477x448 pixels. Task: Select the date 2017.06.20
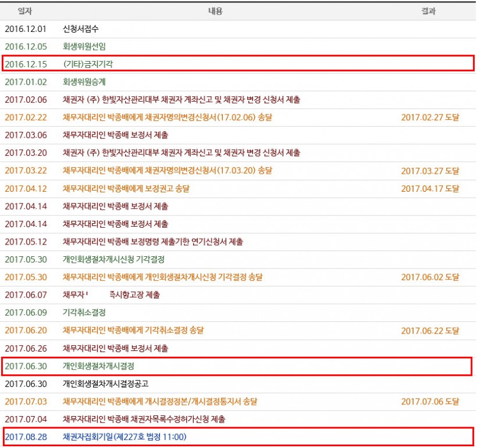(x=26, y=331)
